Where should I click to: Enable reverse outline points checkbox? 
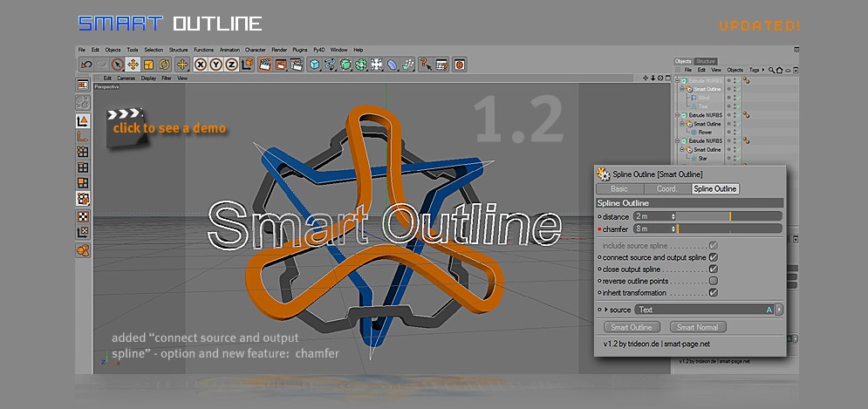714,281
